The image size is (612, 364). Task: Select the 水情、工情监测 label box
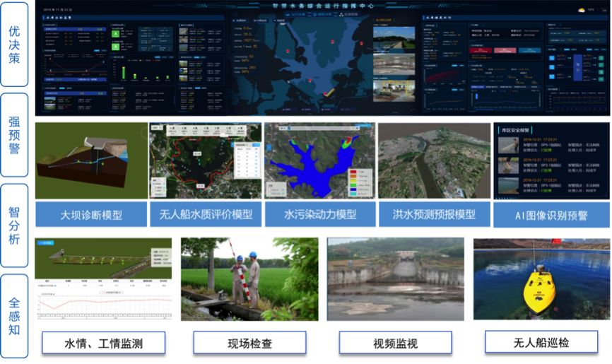point(104,344)
